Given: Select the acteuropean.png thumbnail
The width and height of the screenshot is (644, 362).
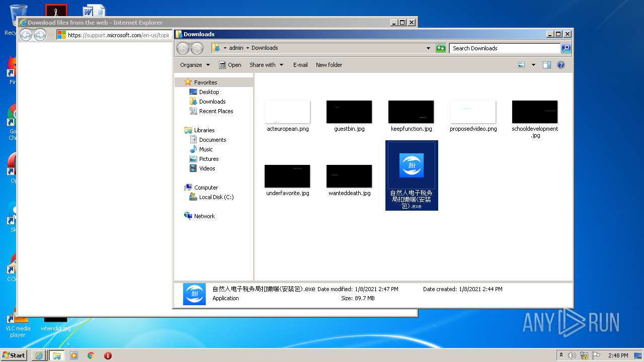Looking at the screenshot, I should (x=287, y=112).
